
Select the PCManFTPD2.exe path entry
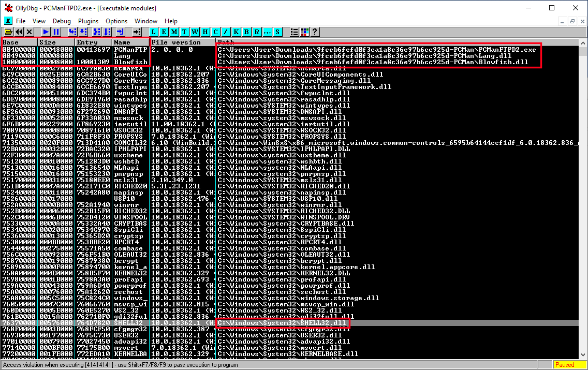point(377,50)
